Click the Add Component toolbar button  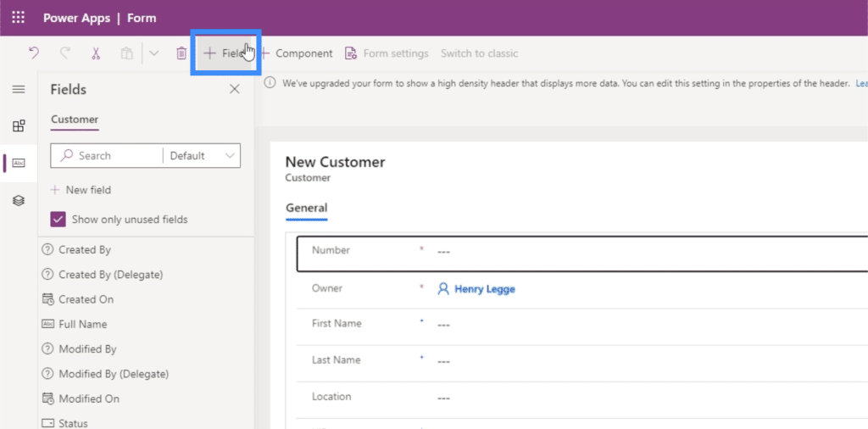[x=296, y=53]
